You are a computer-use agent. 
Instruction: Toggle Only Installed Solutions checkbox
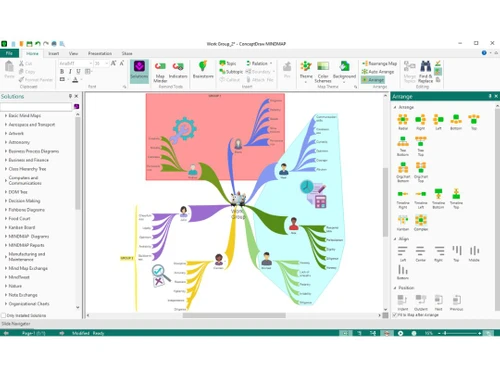click(4, 315)
